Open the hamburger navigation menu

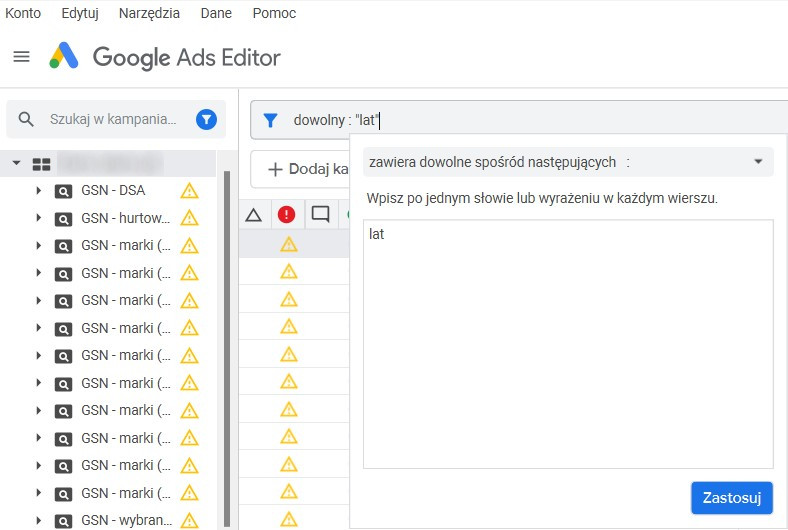[x=21, y=57]
